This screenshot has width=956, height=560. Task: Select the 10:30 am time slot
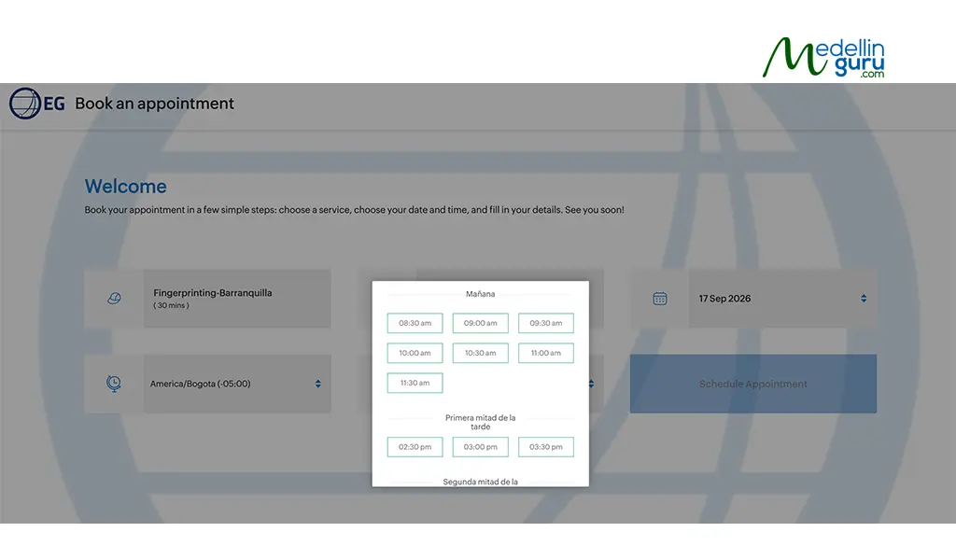pos(481,353)
